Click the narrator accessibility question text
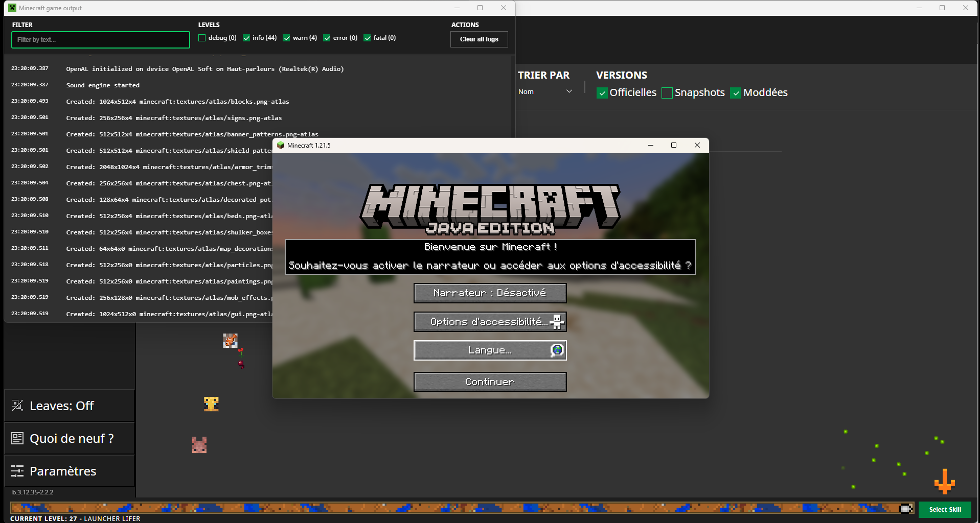 point(490,266)
